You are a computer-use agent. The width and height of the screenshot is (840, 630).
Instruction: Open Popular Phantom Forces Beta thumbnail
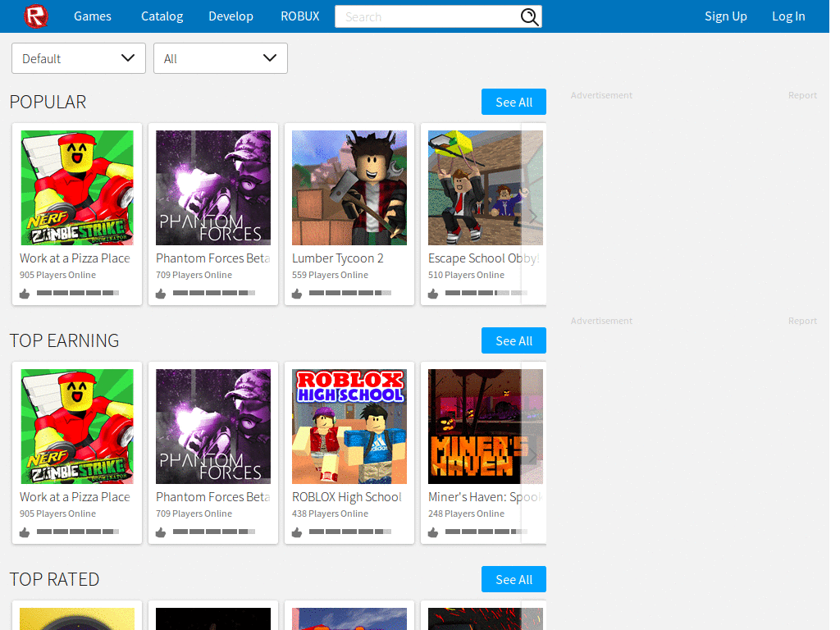[213, 188]
